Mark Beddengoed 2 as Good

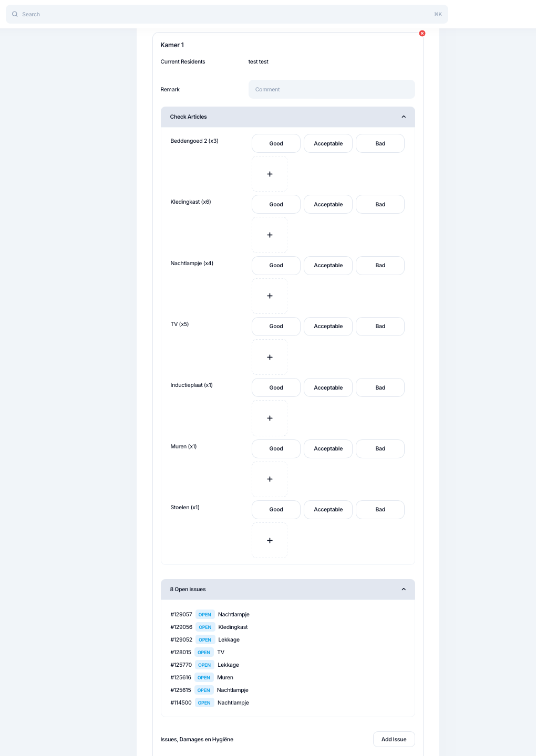pos(276,143)
